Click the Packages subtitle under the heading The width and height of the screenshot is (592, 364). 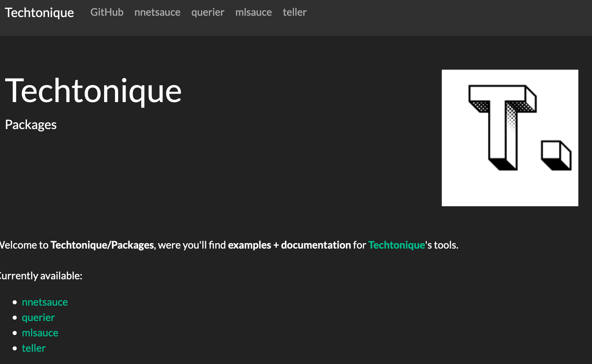pos(30,124)
